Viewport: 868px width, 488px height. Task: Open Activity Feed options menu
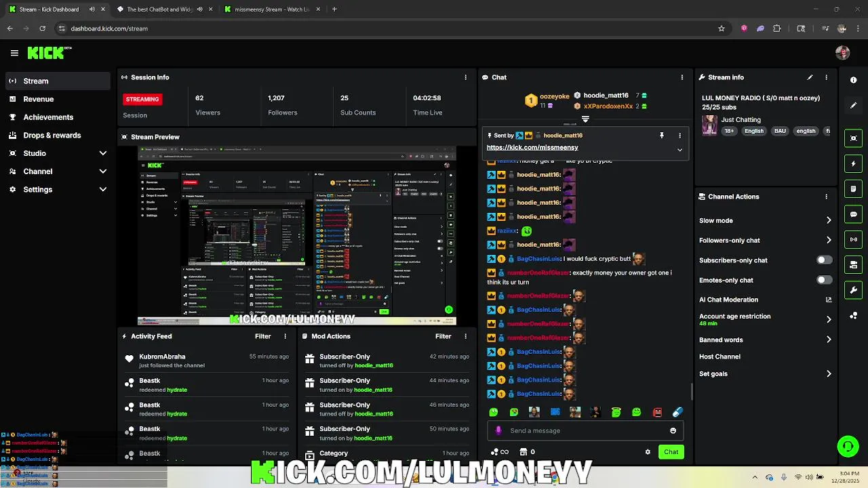pos(285,336)
